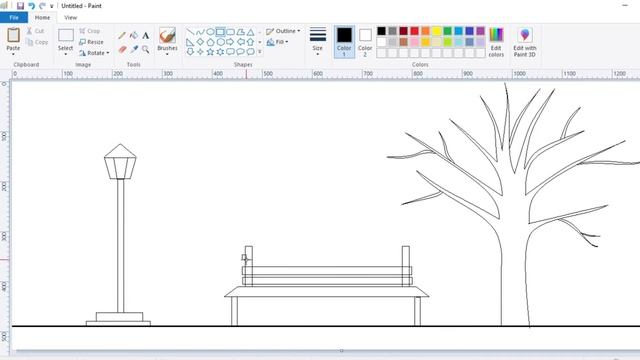Viewport: 640px width, 360px height.
Task: Click the Save icon in the title bar
Action: [20, 6]
